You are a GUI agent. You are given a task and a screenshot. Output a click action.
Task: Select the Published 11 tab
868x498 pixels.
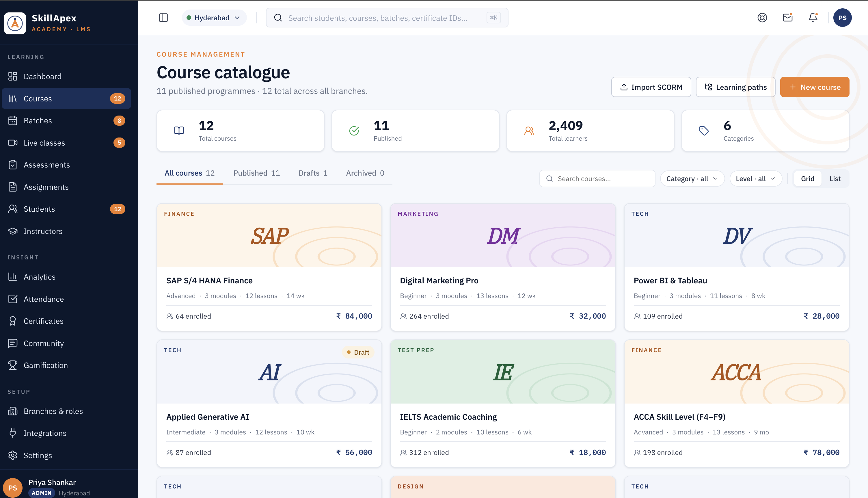256,173
